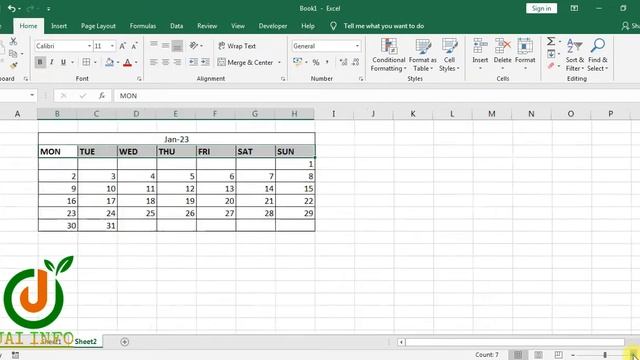Apply the Fill Color bucket
Viewport: 640px width, 360px height.
click(x=109, y=62)
